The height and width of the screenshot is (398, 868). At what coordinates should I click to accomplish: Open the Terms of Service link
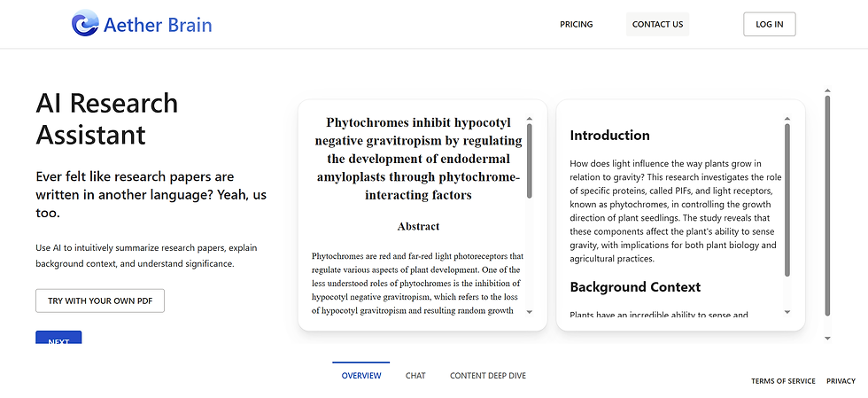coord(783,381)
